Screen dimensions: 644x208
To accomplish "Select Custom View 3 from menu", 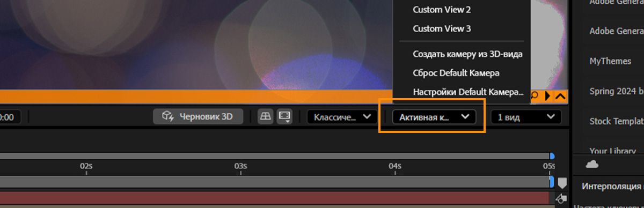I will (x=442, y=28).
